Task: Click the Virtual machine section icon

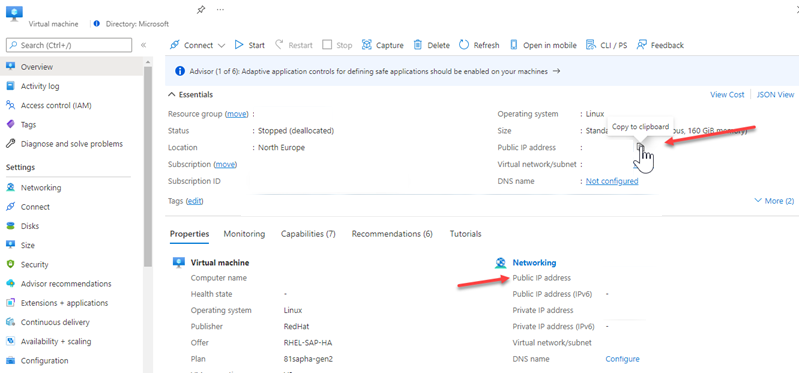Action: click(179, 263)
